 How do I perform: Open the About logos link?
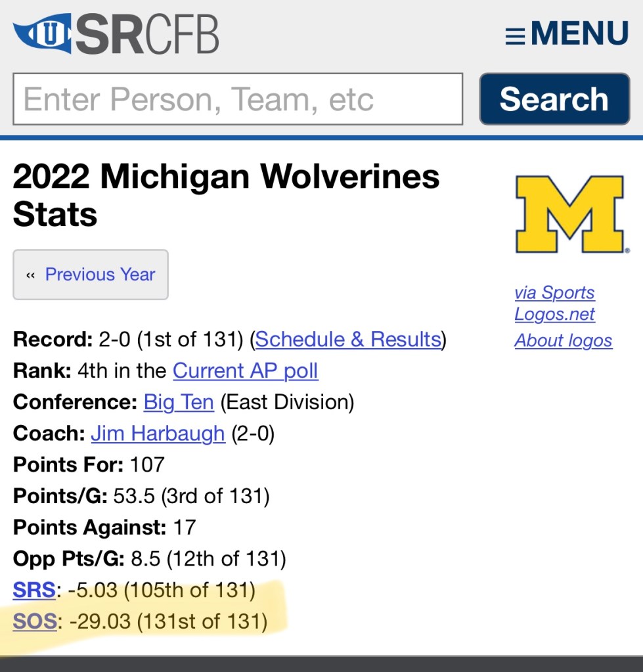[563, 340]
